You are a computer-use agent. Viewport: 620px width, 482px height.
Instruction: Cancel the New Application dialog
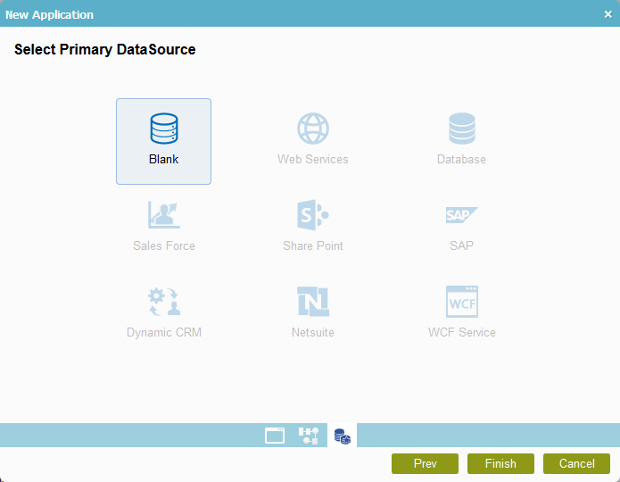[x=577, y=463]
